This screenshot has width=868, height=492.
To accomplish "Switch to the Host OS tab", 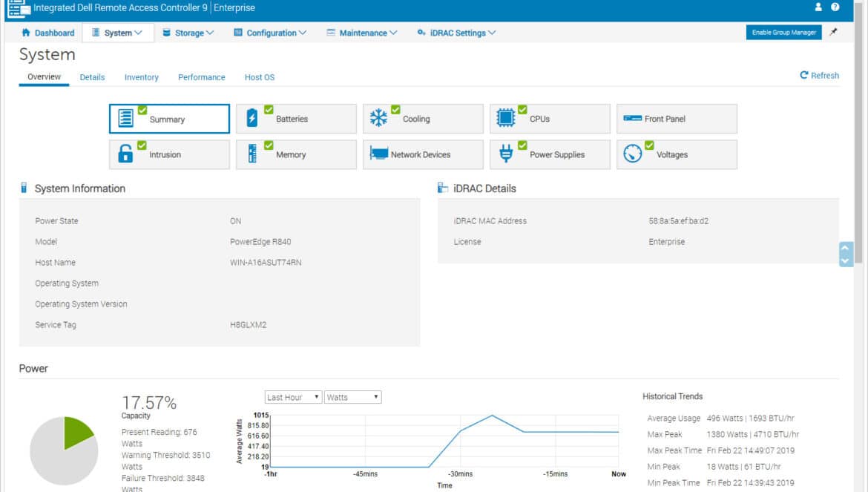I will [260, 77].
